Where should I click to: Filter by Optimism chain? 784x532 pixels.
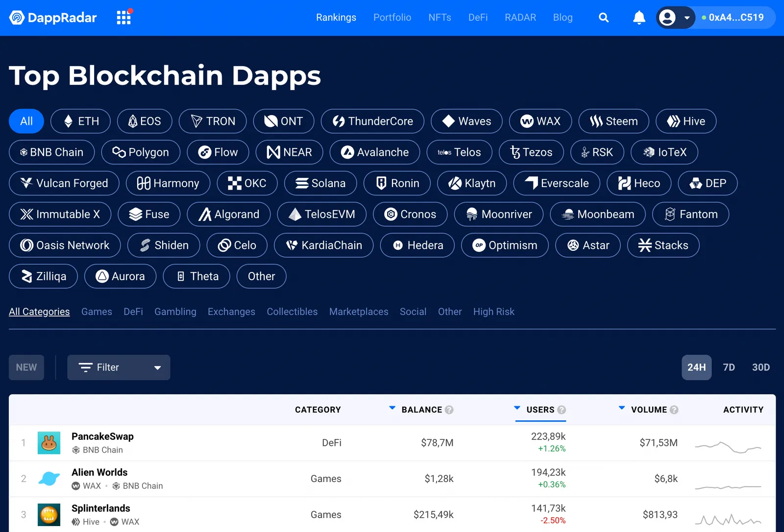505,245
